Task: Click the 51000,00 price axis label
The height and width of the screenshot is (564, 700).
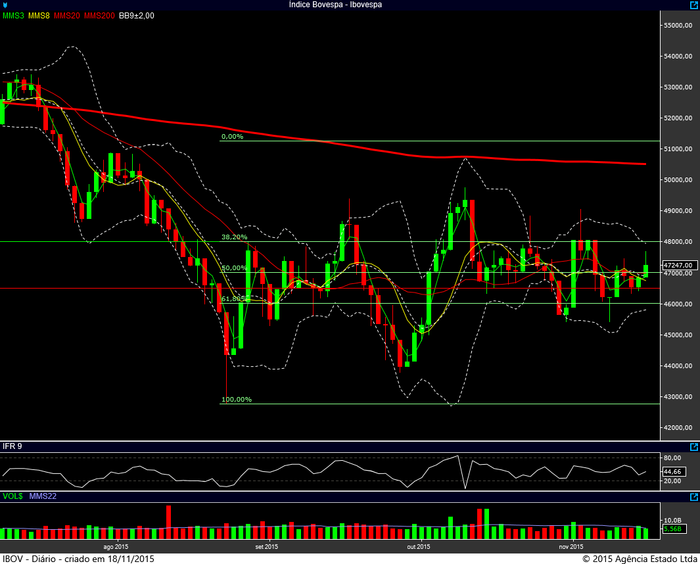Action: point(678,149)
